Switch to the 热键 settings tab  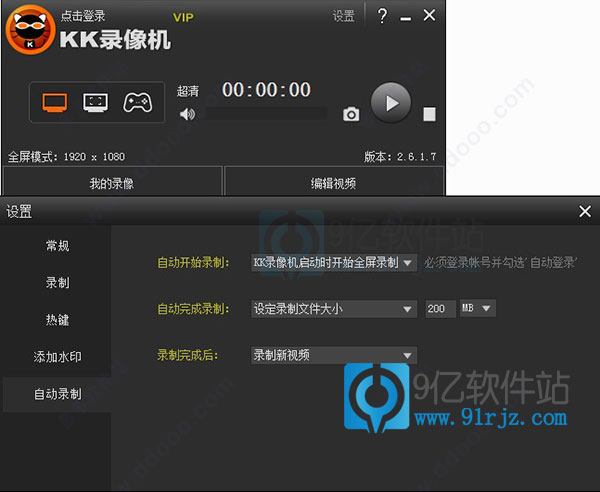(57, 320)
